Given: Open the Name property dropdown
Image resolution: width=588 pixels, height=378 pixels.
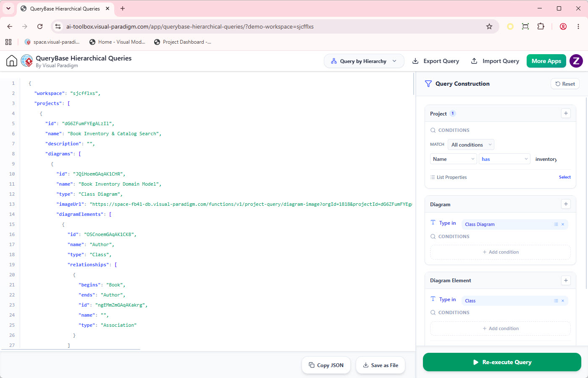Looking at the screenshot, I should [454, 159].
